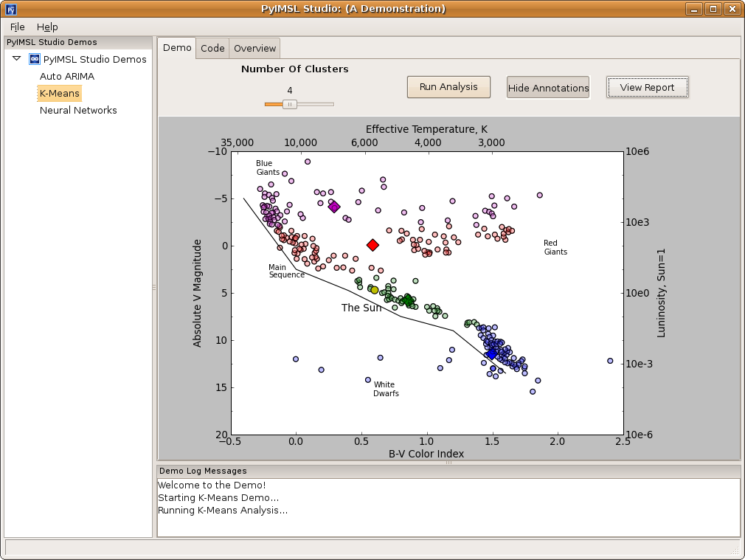This screenshot has height=560, width=745.
Task: Click the 'Blue Giants' annotation
Action: click(x=268, y=167)
